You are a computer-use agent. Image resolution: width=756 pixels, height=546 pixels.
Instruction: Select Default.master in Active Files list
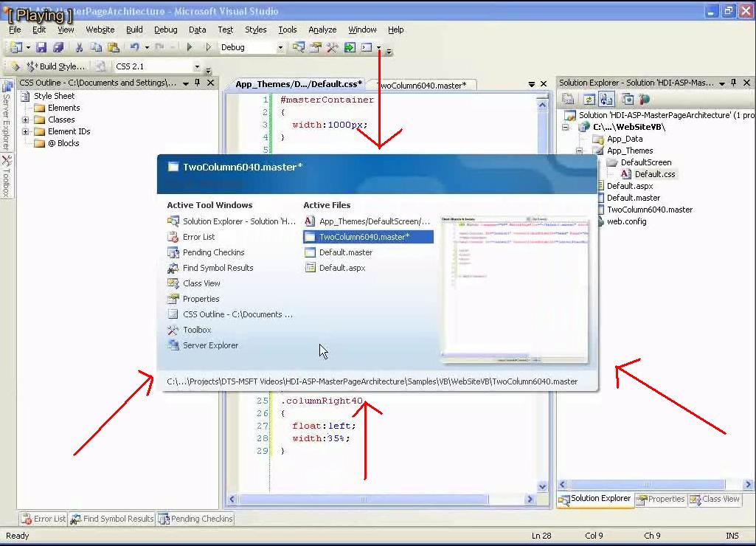click(345, 252)
